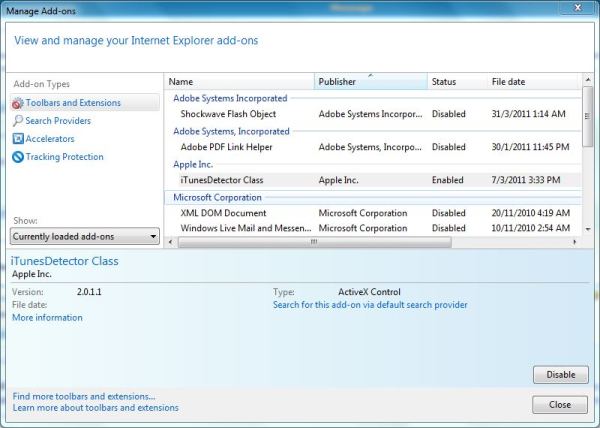Sort by Name column header

240,82
